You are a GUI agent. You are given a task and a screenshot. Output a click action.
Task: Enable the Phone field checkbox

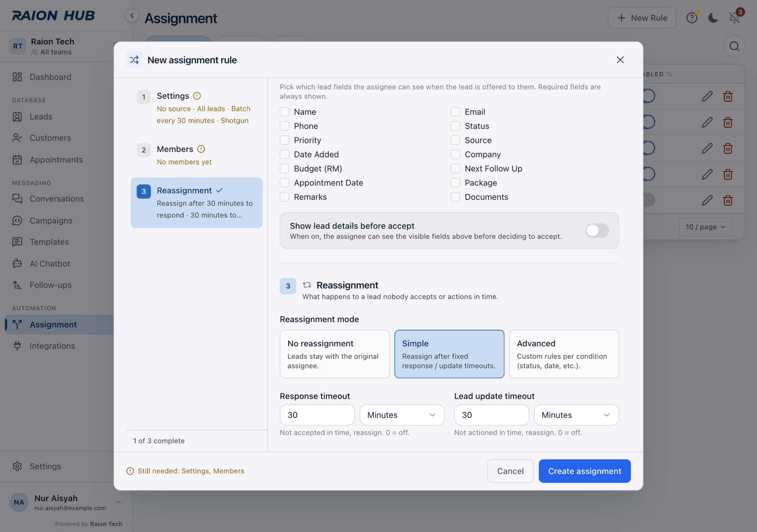[x=284, y=126]
